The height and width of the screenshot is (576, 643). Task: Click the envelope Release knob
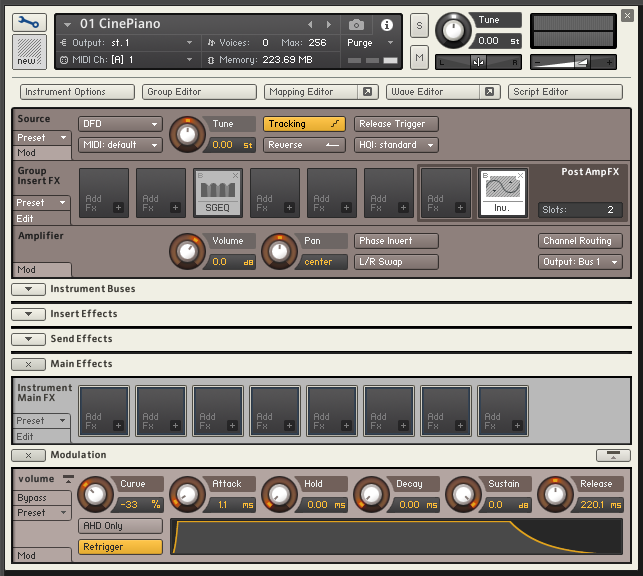(x=555, y=494)
